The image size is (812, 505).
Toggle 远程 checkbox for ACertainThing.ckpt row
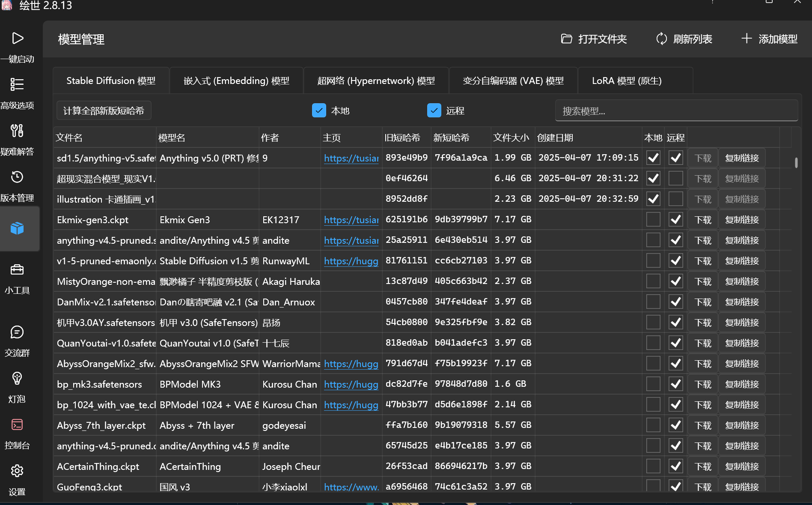(x=676, y=466)
